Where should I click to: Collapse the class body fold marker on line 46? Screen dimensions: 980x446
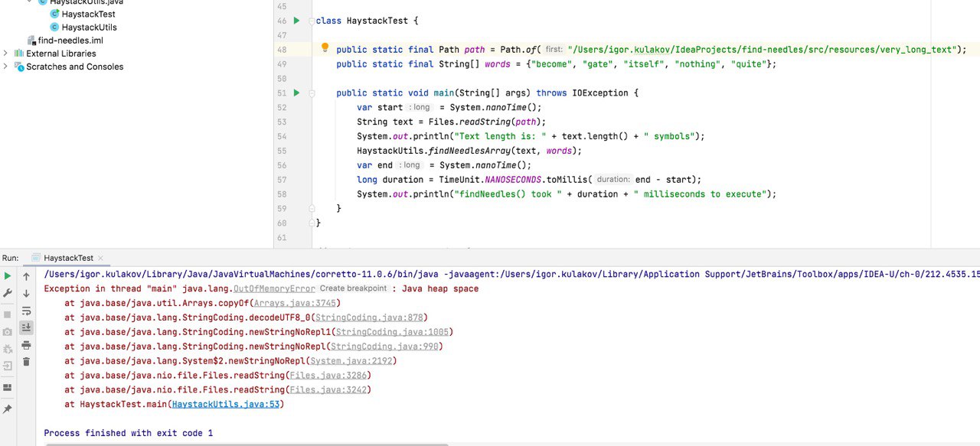point(312,21)
